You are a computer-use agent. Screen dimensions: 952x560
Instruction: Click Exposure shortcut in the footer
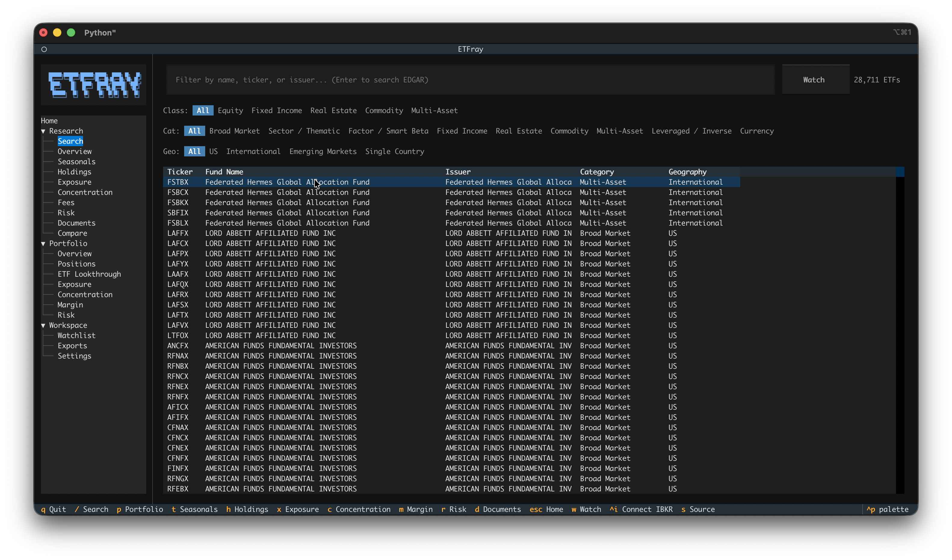pyautogui.click(x=298, y=509)
